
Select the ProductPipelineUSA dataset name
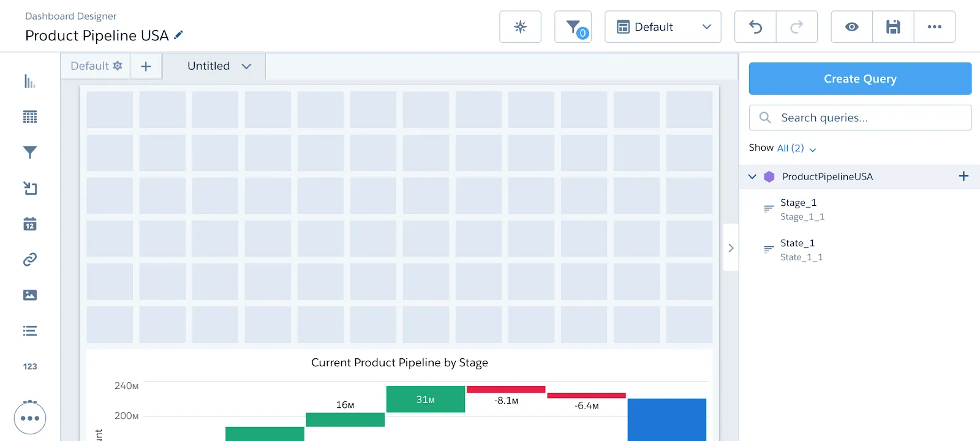coord(827,176)
